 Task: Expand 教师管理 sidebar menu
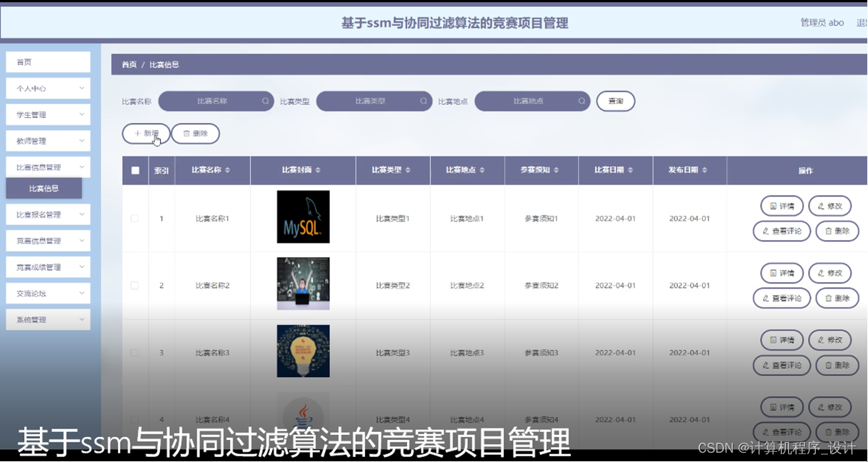(48, 141)
